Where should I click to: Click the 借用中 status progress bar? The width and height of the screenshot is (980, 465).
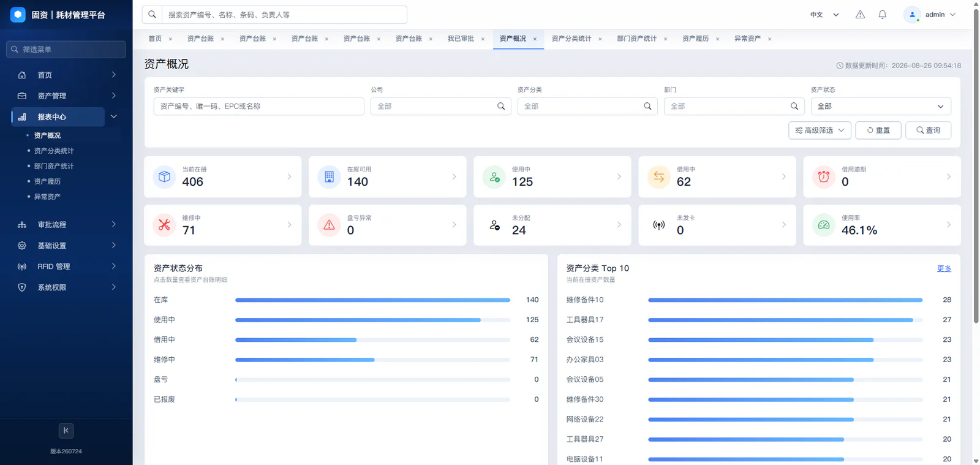[x=372, y=340]
